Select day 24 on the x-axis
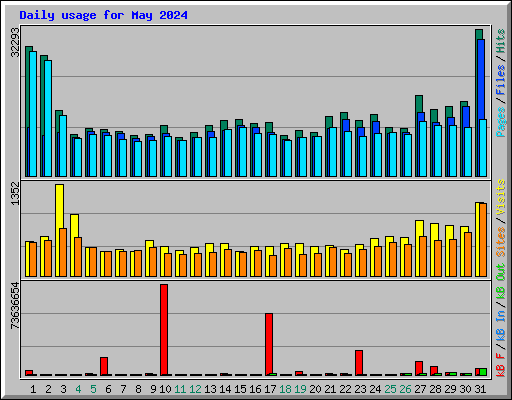512x400 pixels. (x=375, y=389)
